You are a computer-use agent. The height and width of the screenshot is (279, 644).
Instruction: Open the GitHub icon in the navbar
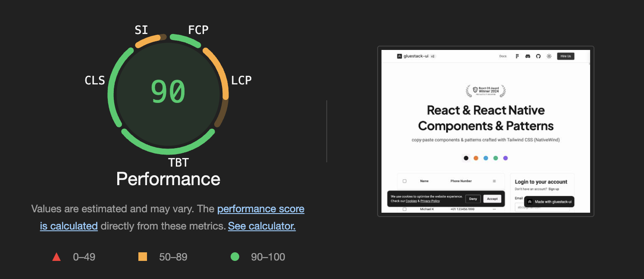tap(538, 56)
